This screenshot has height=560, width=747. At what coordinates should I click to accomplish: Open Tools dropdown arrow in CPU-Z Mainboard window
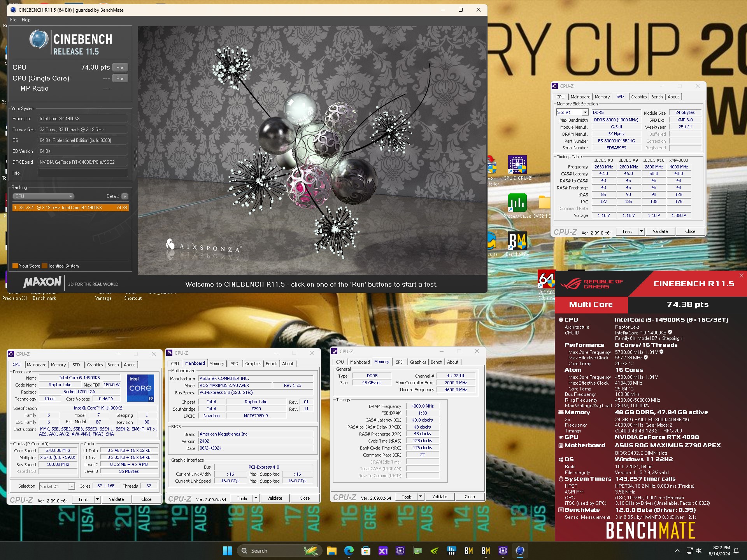(x=256, y=498)
